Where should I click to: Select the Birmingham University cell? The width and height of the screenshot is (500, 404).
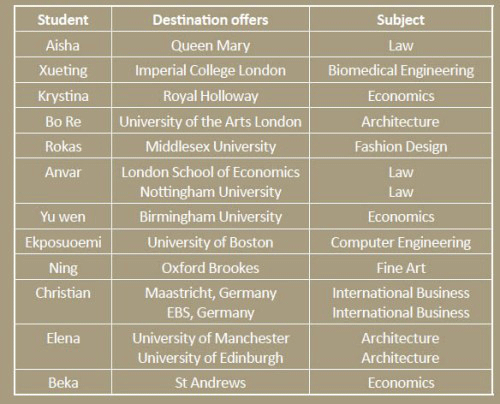pos(210,217)
